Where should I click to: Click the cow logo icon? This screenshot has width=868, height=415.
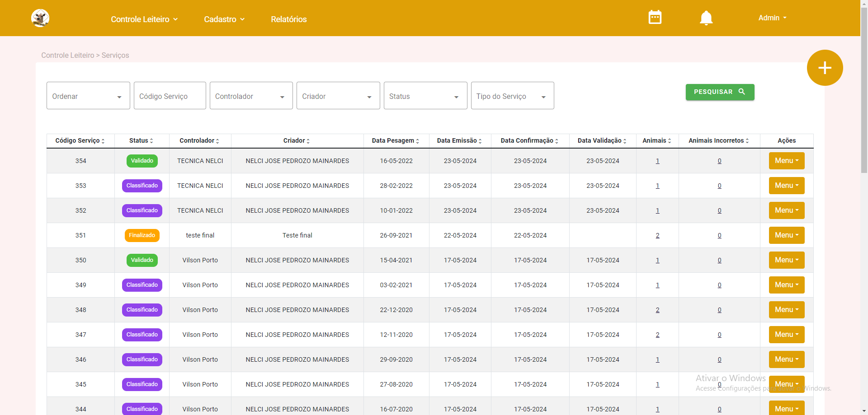pyautogui.click(x=40, y=18)
